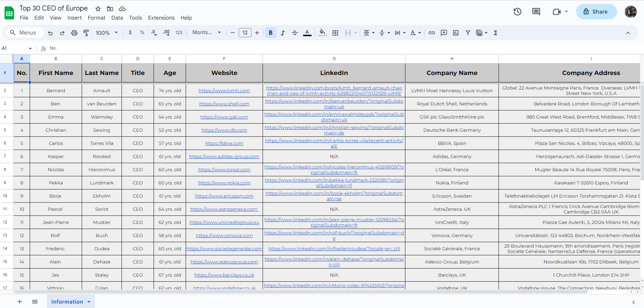
Task: Star the document title
Action: 98,9
